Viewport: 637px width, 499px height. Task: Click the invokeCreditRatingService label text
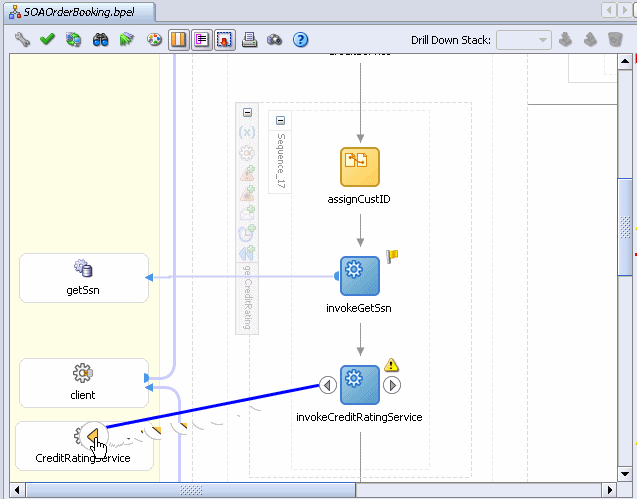[x=359, y=417]
